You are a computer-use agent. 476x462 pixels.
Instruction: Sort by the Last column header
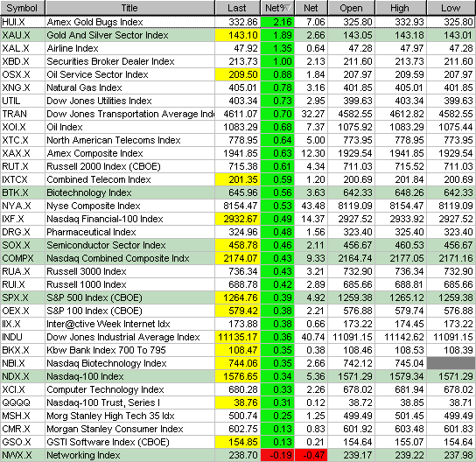tap(237, 8)
